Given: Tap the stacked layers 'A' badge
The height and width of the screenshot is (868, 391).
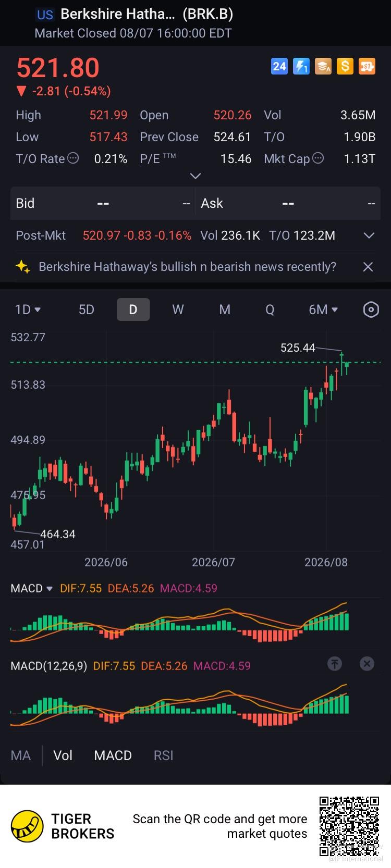Looking at the screenshot, I should pos(323,66).
